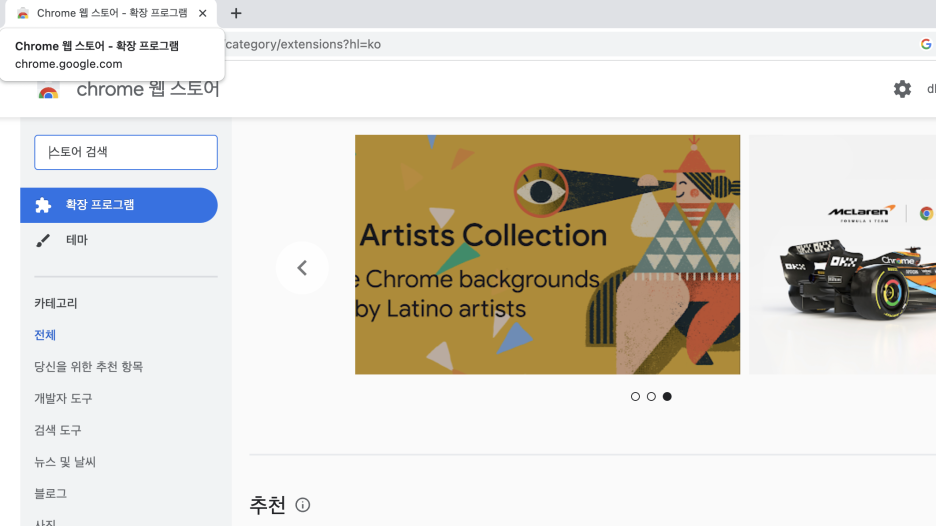Switch to the 테마 label
The width and height of the screenshot is (936, 526).
tap(76, 240)
